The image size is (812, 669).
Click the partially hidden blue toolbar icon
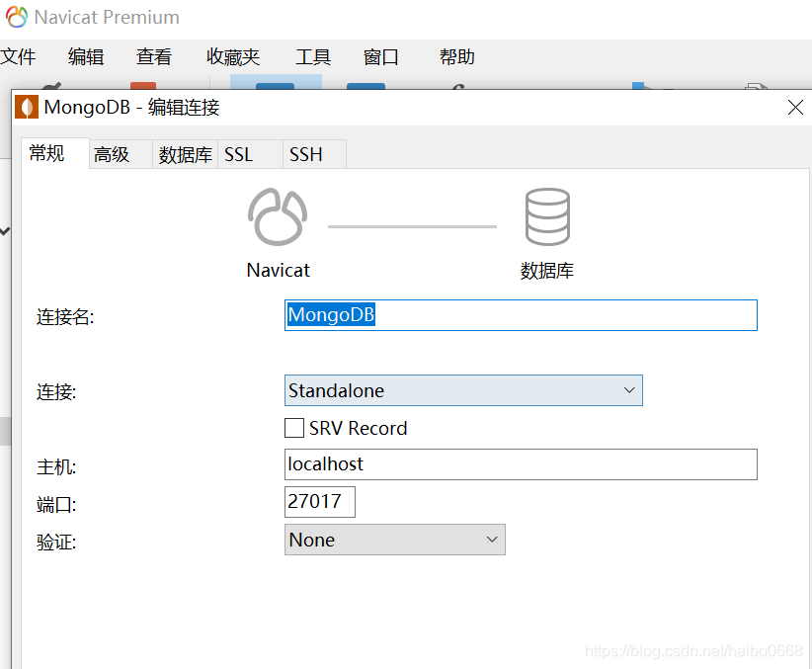pyautogui.click(x=276, y=87)
